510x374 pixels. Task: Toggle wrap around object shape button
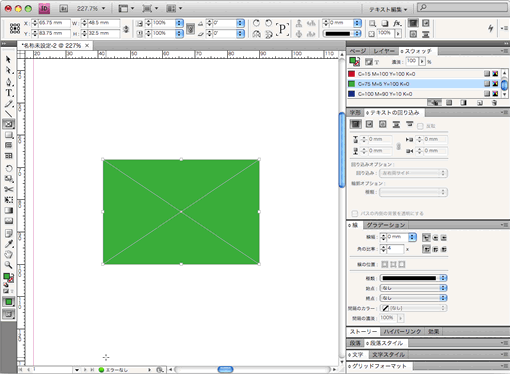coord(383,124)
